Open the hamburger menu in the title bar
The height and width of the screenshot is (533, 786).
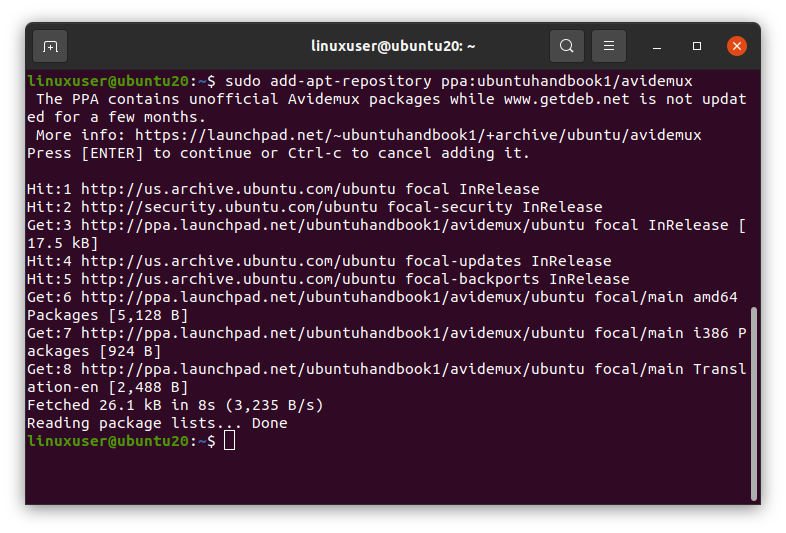(608, 46)
